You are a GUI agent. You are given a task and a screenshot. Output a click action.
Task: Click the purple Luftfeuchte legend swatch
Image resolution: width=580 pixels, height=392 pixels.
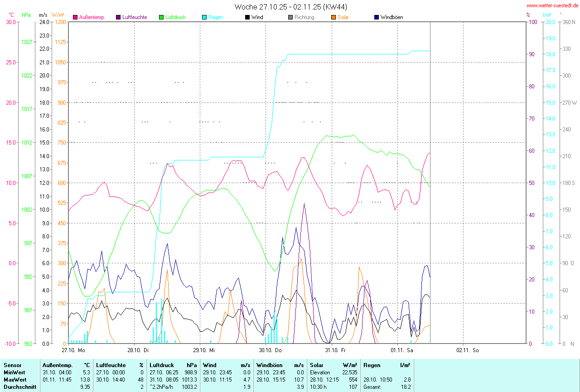tap(119, 17)
